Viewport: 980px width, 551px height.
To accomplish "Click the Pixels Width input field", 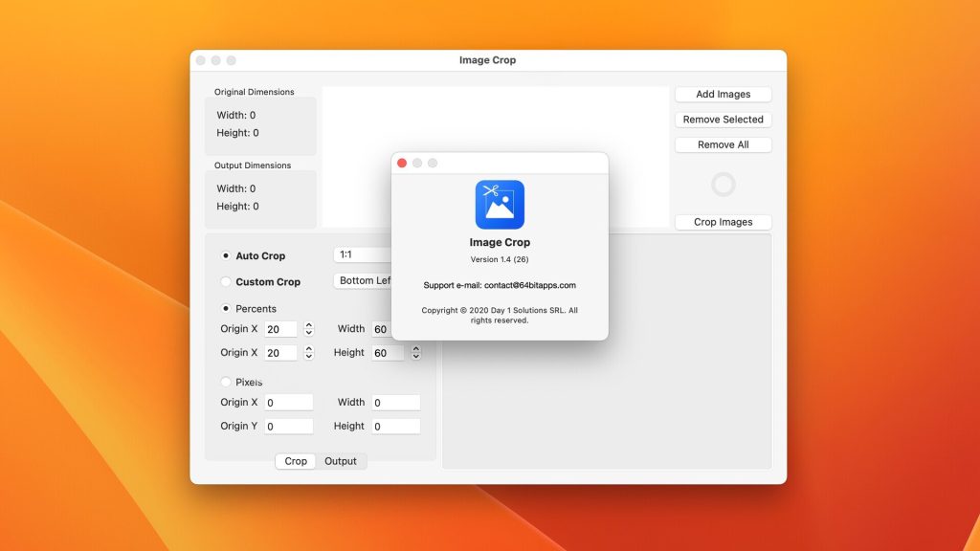I will 395,403.
